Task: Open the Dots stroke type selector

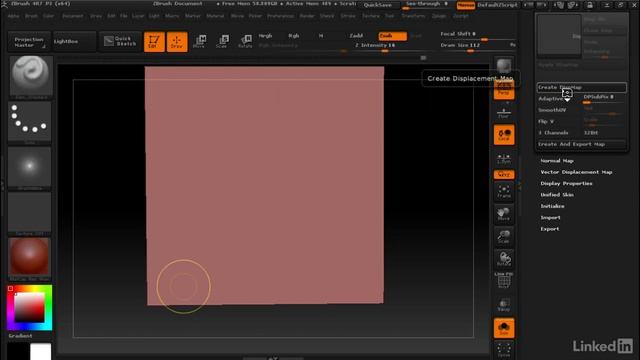Action: point(29,122)
